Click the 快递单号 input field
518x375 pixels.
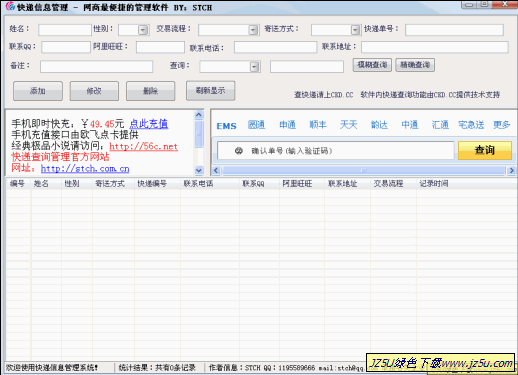[x=454, y=30]
